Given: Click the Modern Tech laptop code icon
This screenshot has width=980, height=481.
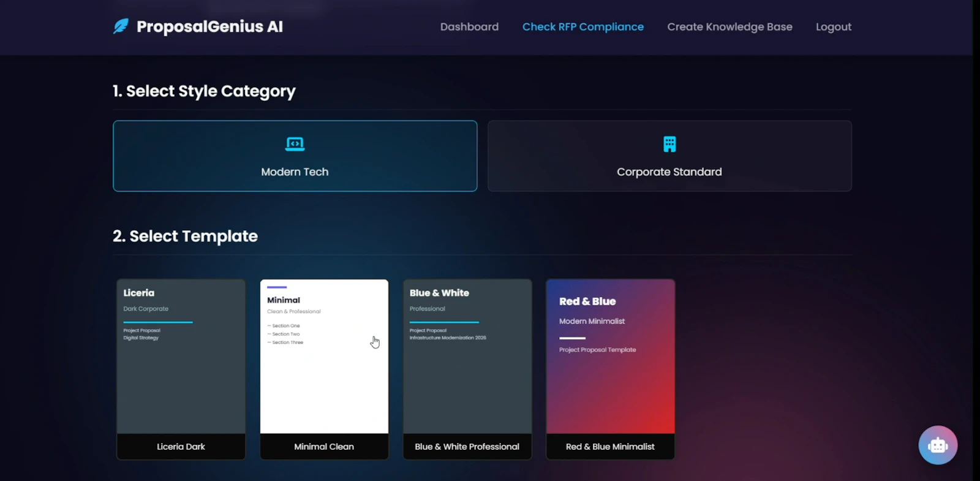Looking at the screenshot, I should 295,144.
